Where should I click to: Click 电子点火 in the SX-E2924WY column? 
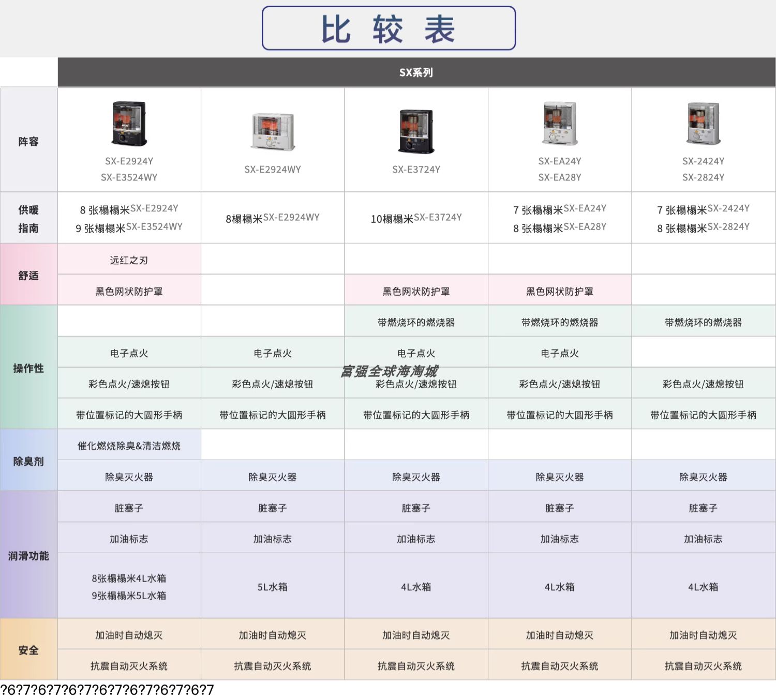click(x=273, y=353)
